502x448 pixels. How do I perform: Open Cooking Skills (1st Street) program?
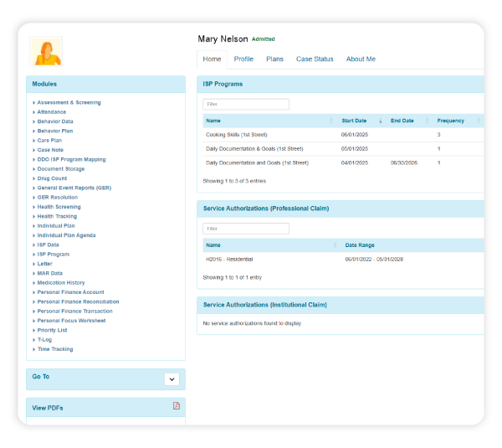coord(237,135)
